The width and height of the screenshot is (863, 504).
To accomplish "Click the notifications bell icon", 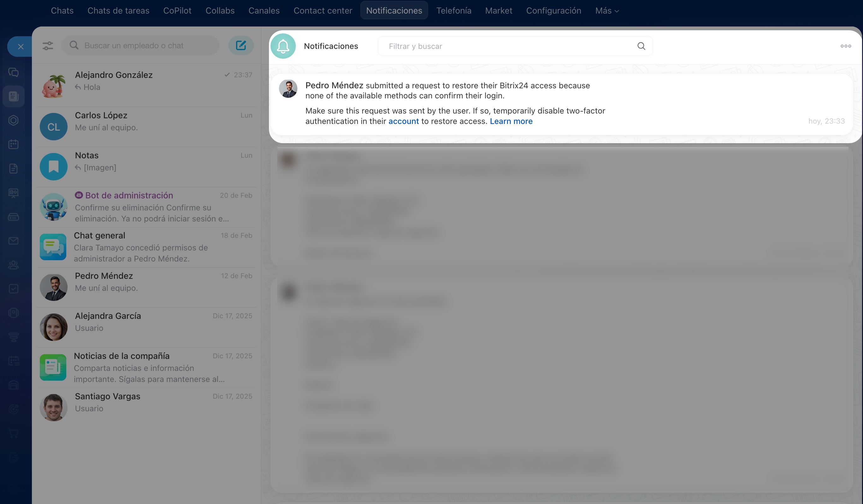I will click(x=283, y=46).
